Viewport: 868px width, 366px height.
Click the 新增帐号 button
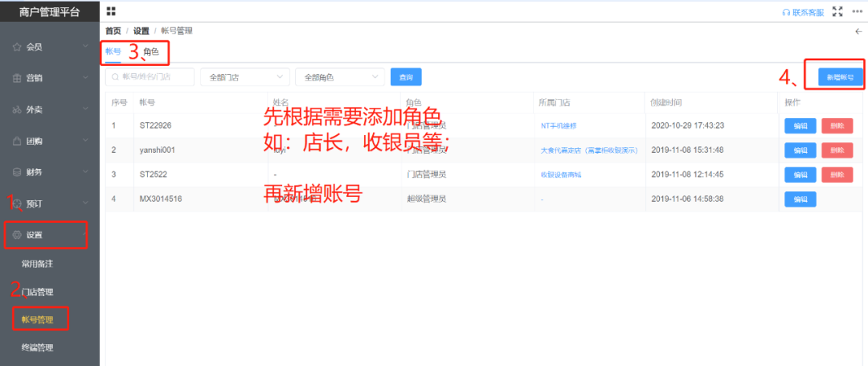841,77
